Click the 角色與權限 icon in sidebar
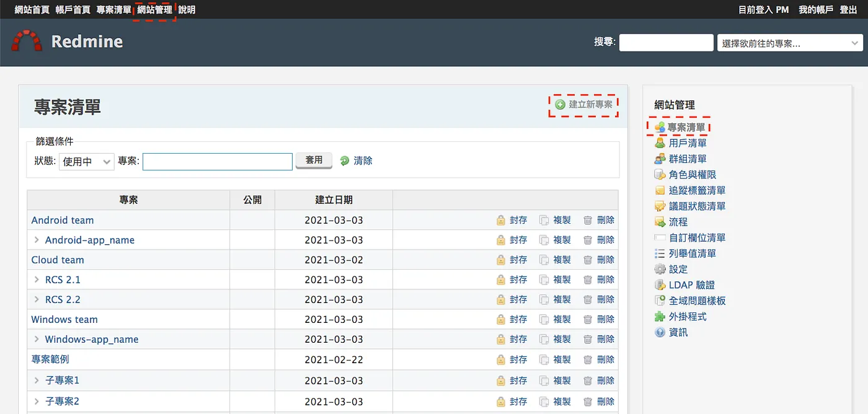Screen dimensions: 868x414 660,175
